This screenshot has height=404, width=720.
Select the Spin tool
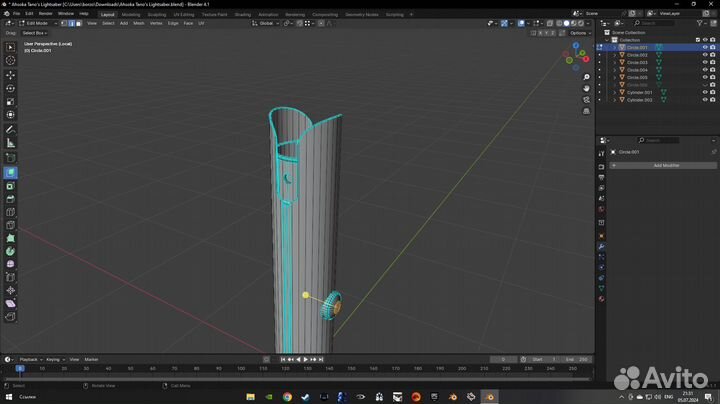[x=10, y=251]
